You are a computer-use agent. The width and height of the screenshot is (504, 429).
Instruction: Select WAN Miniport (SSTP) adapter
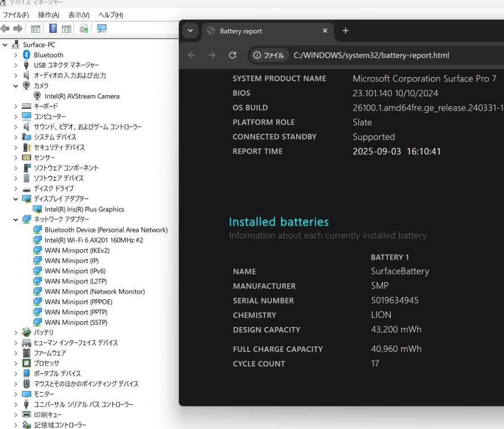(76, 322)
